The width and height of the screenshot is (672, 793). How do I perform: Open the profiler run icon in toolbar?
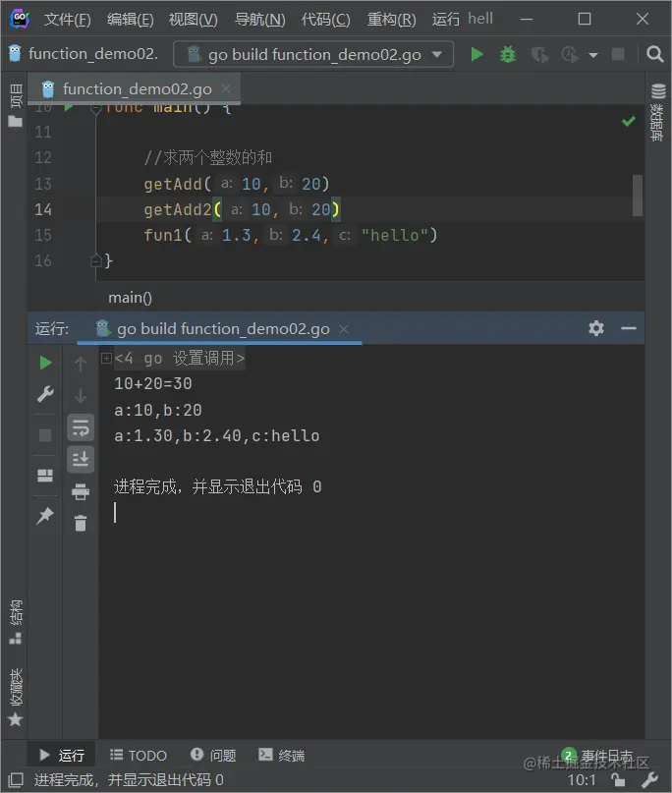tap(570, 54)
